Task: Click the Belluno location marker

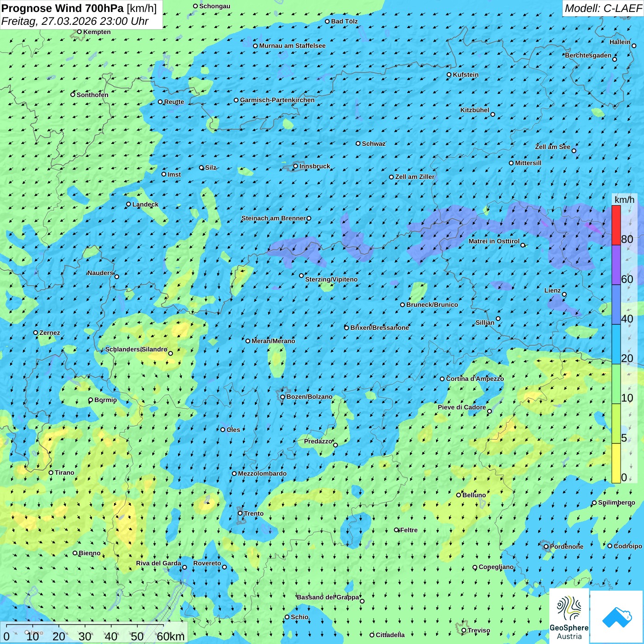Action: [459, 495]
